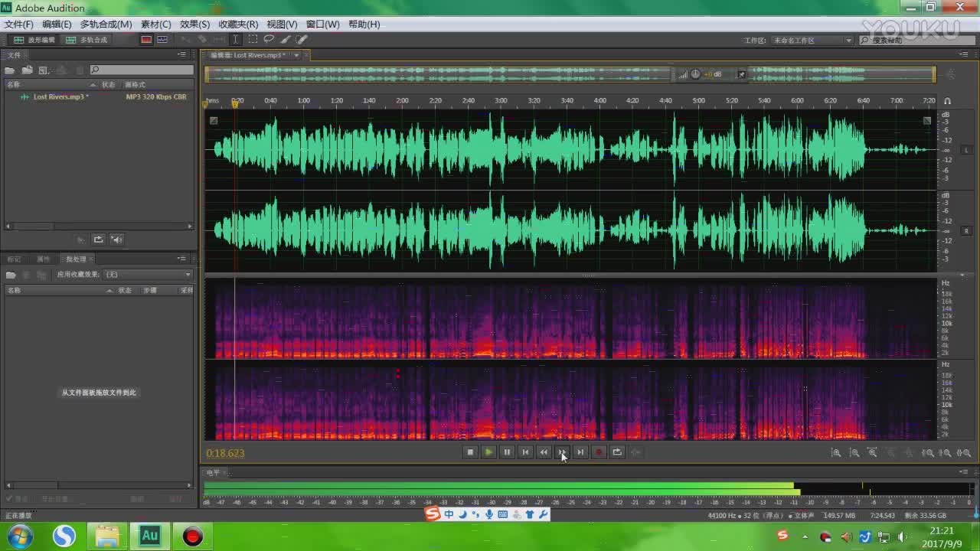Open the file explorer taskbar icon
Viewport: 980px width, 551px height.
pyautogui.click(x=106, y=536)
